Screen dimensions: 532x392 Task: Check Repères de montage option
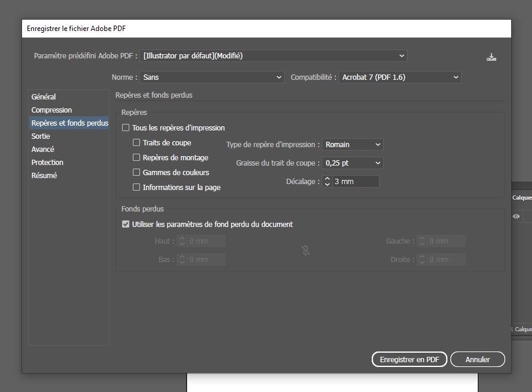(x=136, y=157)
